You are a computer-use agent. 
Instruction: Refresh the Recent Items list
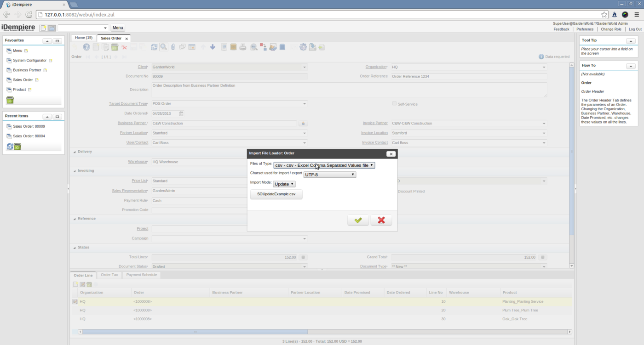point(10,147)
